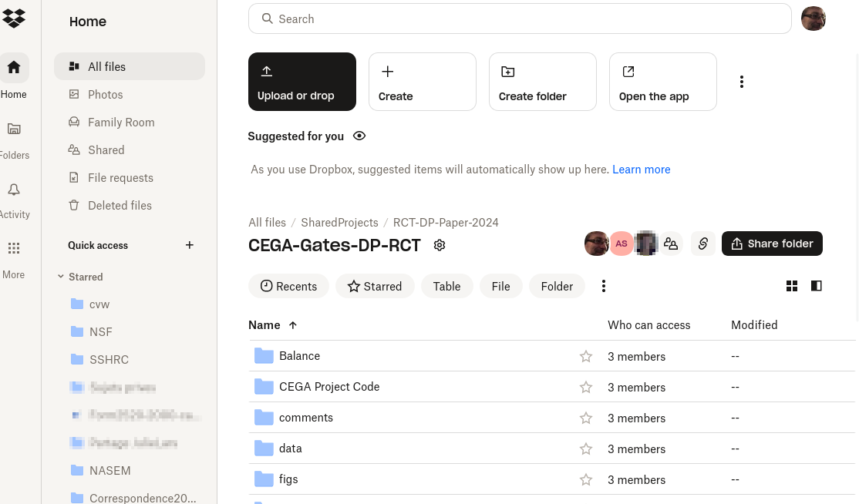Hide the Suggested for you section
The height and width of the screenshot is (504, 859).
pos(359,136)
